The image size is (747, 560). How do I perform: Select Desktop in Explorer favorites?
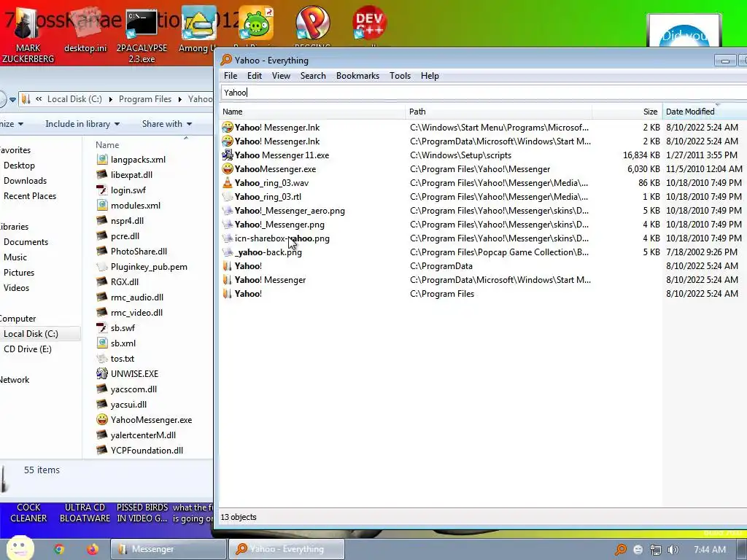19,166
